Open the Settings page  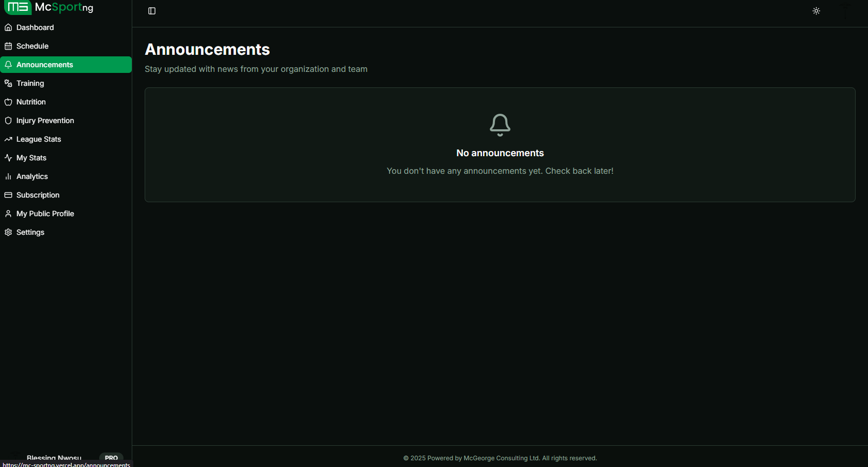click(x=30, y=232)
